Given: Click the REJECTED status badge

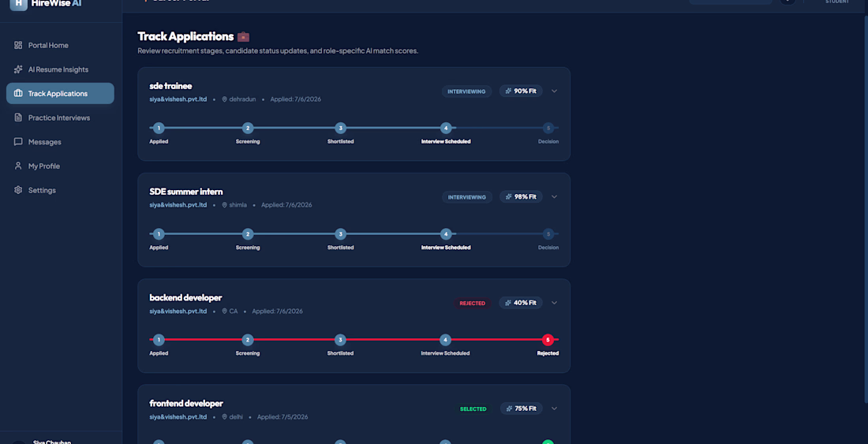Looking at the screenshot, I should tap(472, 303).
